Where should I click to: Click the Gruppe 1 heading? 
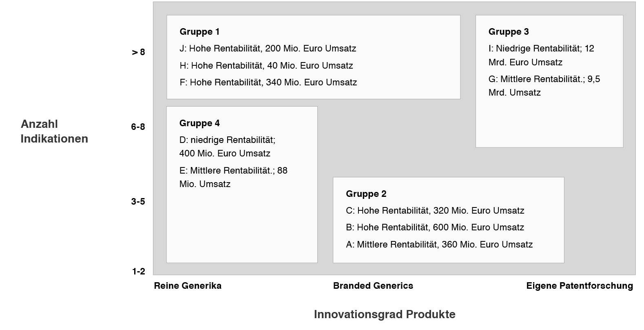[199, 32]
